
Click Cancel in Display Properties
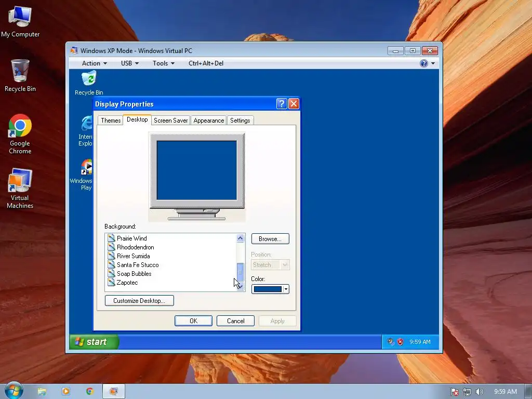tap(235, 321)
